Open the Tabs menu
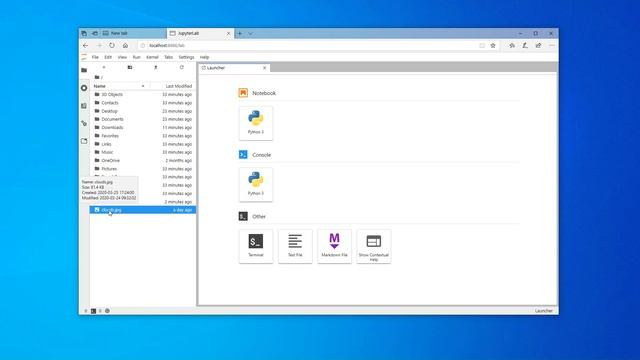 [x=169, y=57]
